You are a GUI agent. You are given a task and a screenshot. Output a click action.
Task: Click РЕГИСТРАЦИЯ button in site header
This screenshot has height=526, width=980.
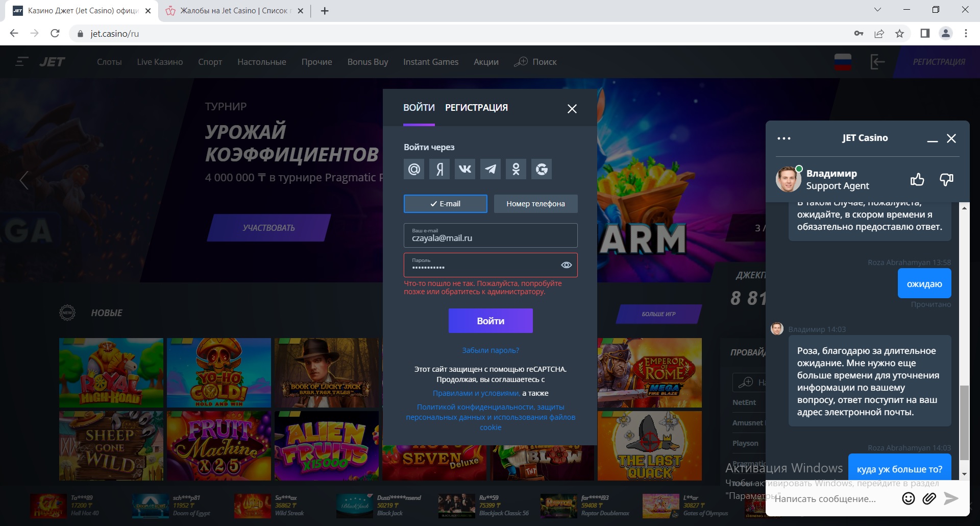[x=939, y=62]
